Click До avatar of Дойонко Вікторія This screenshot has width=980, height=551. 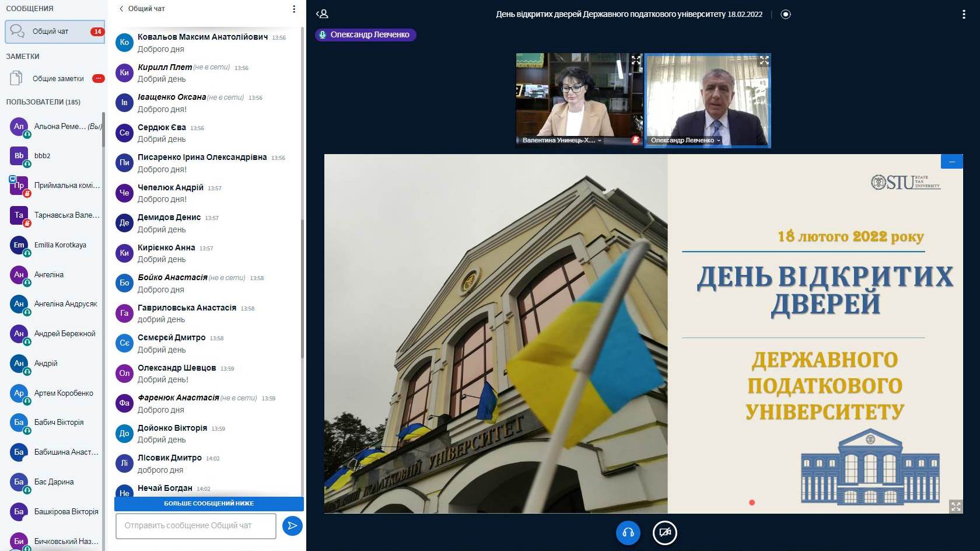pos(124,433)
